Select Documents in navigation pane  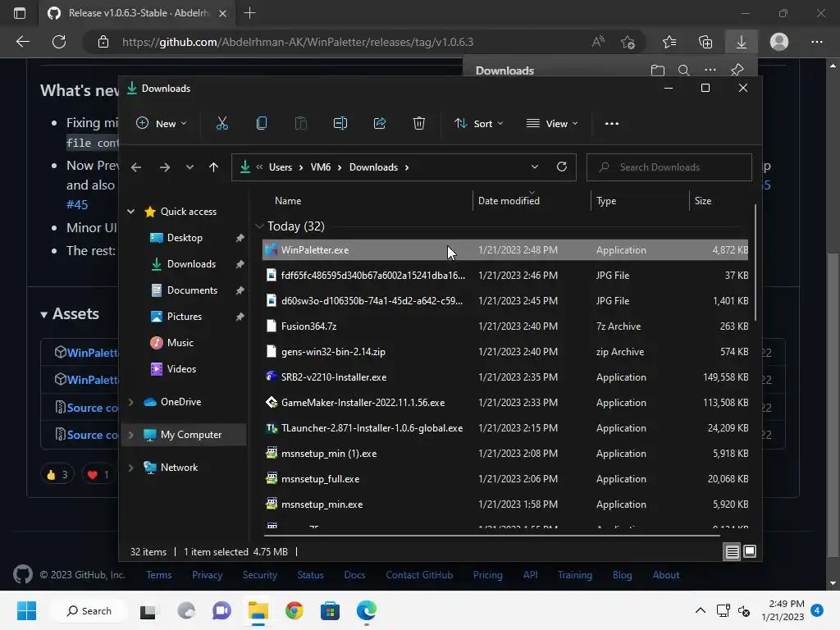[x=192, y=290]
